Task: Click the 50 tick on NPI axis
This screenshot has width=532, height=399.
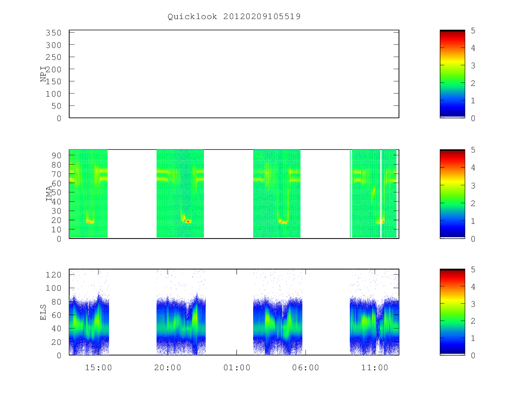Action: click(56, 106)
